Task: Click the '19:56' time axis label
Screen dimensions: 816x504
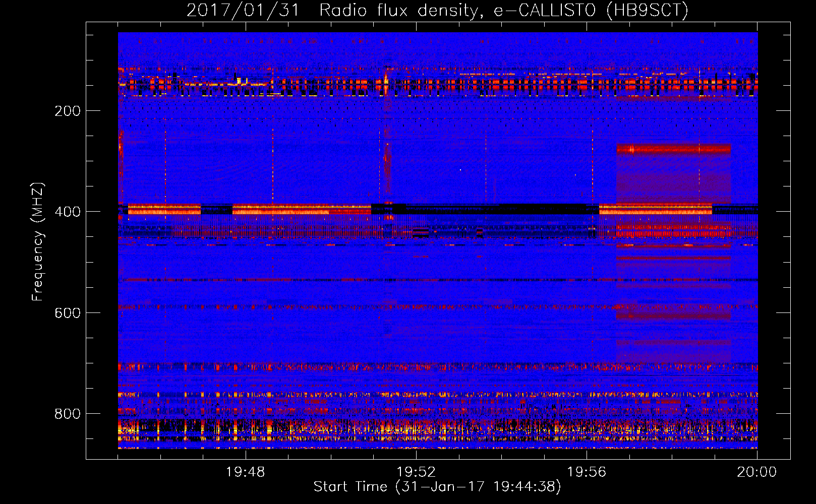Action: click(587, 472)
